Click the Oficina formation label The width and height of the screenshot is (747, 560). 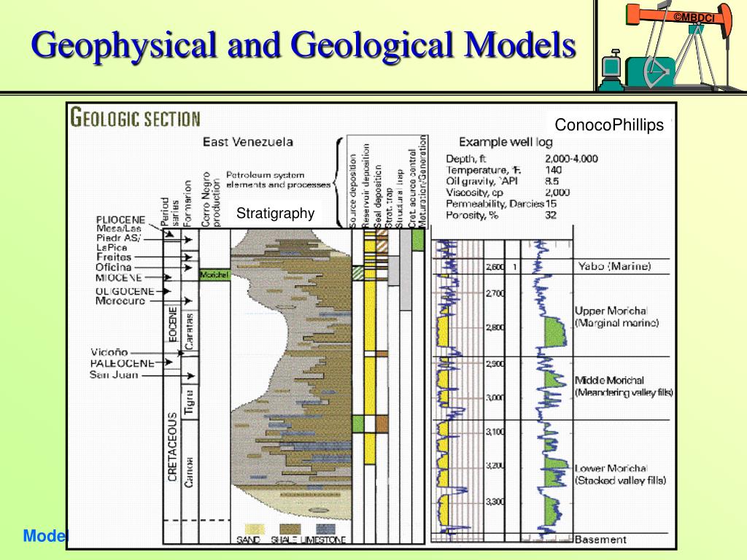point(113,267)
